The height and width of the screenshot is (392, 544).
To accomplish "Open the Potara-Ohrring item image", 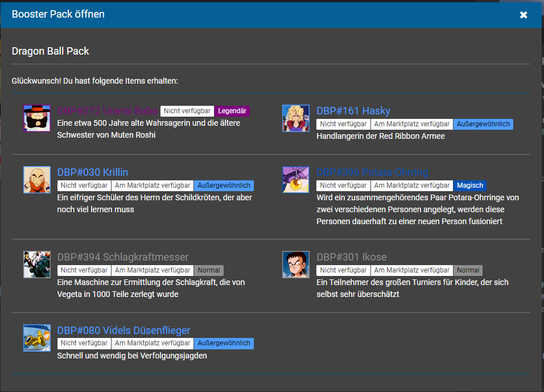I will [x=296, y=180].
